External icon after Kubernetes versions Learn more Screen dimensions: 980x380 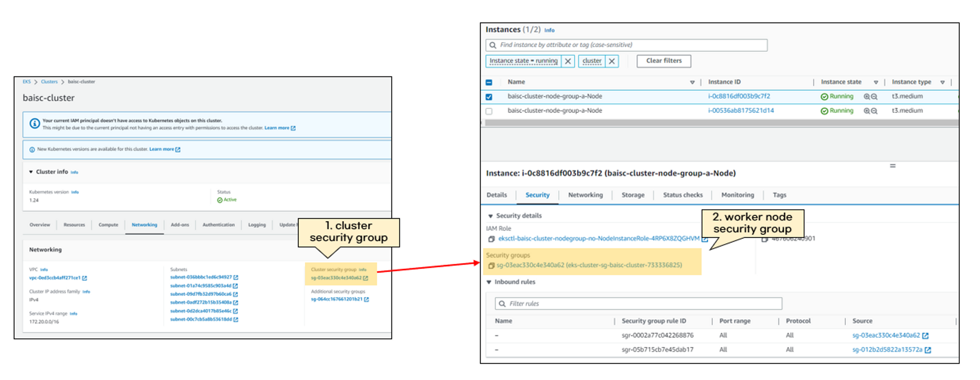pos(178,150)
